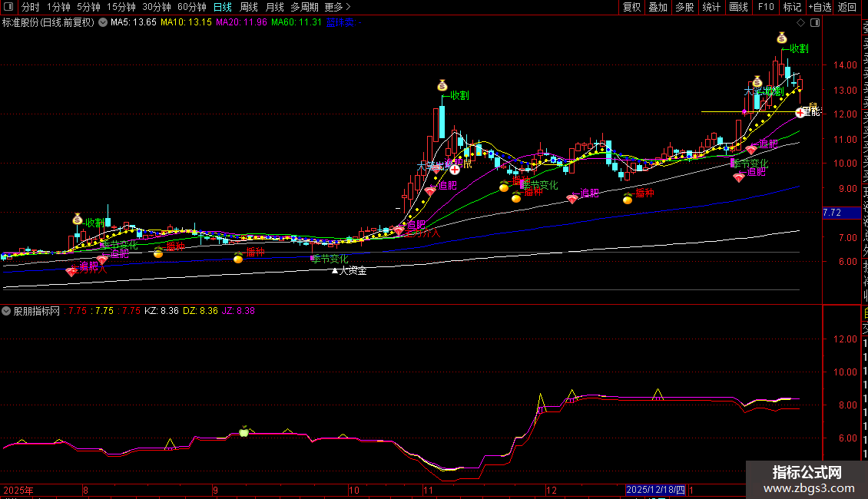Click the 返回 back button
The width and height of the screenshot is (868, 499).
coord(847,7)
